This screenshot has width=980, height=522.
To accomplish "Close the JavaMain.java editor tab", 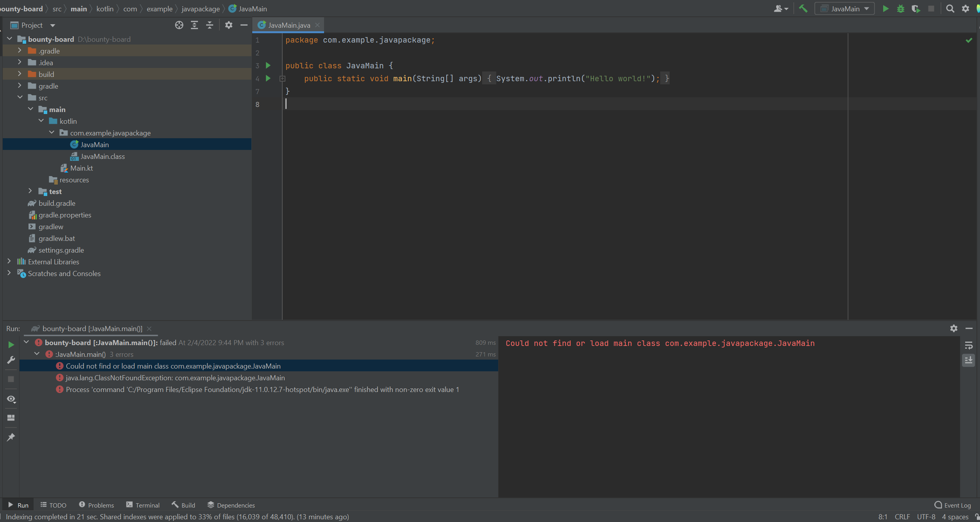I will [x=317, y=25].
